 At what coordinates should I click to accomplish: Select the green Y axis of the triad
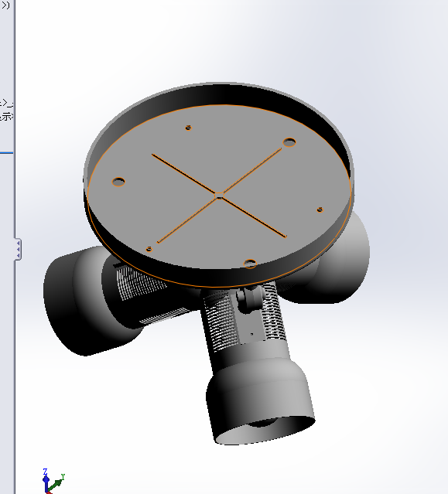(56, 482)
